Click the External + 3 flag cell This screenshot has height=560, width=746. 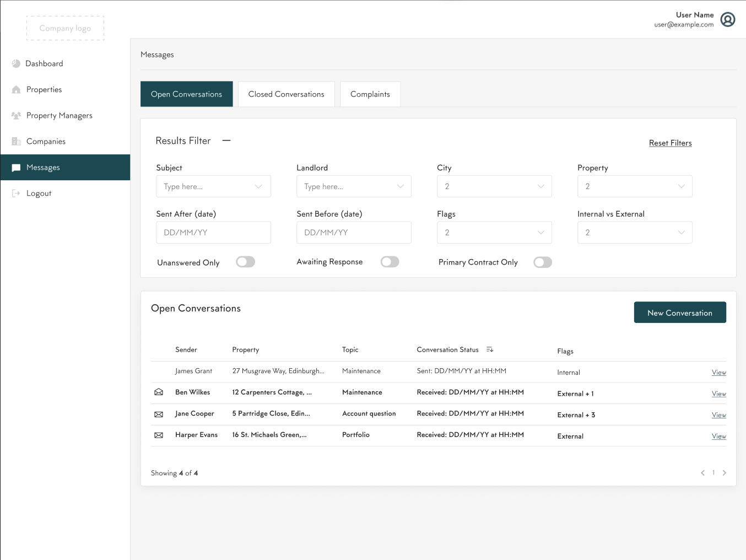(576, 415)
